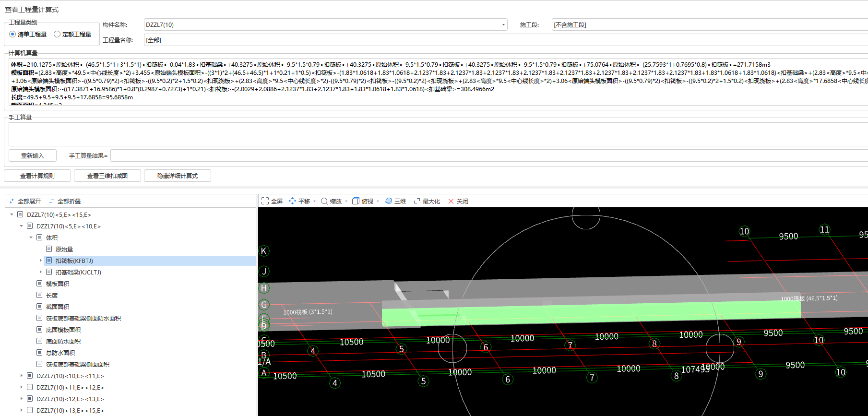Click the 体积 calculation formula line
Screen dimensions: 868x416
(x=391, y=64)
